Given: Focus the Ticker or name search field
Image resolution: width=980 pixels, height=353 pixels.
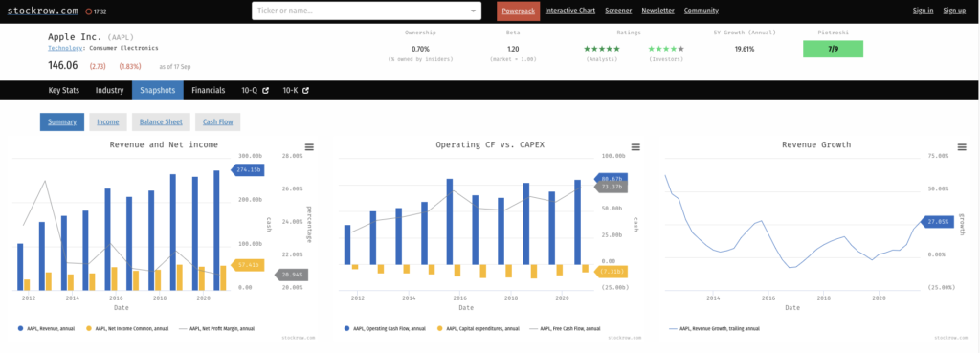Looking at the screenshot, I should 367,11.
